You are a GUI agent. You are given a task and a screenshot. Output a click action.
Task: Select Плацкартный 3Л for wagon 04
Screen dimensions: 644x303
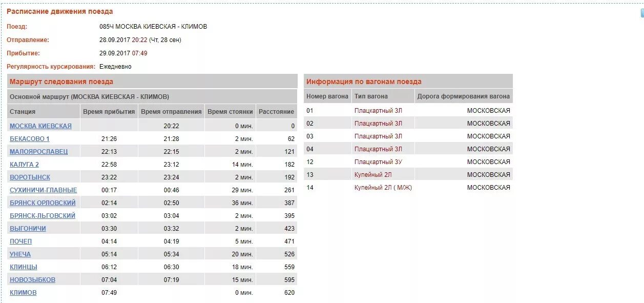pos(378,149)
